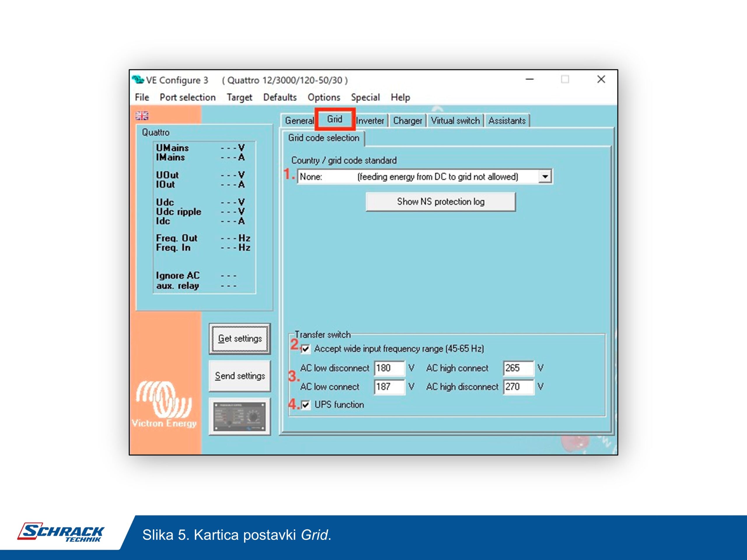Open the Charger tab
747x560 pixels.
pyautogui.click(x=407, y=121)
